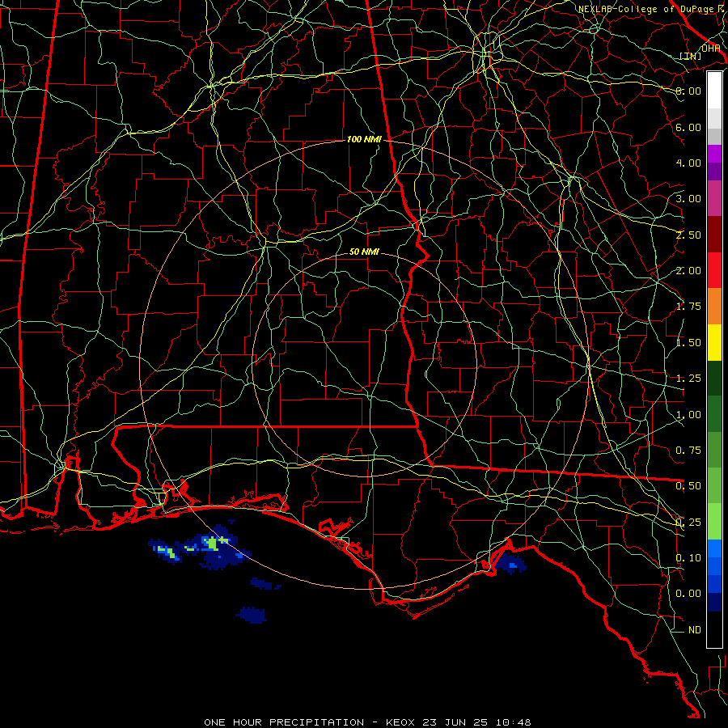This screenshot has width=728, height=728.
Task: Click the pink 3.00 legend swatch
Action: coord(714,198)
